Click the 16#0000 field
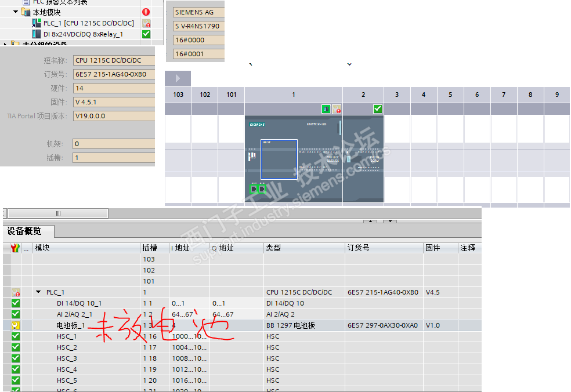Image resolution: width=571 pixels, height=392 pixels. click(x=199, y=40)
